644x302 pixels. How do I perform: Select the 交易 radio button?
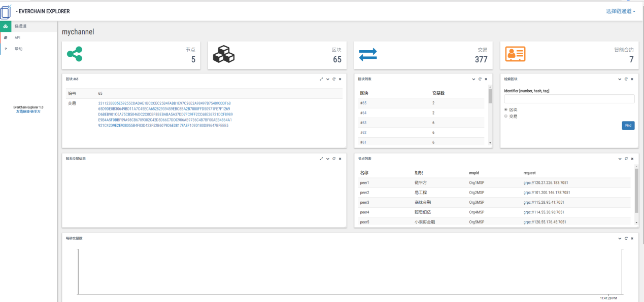pos(505,116)
